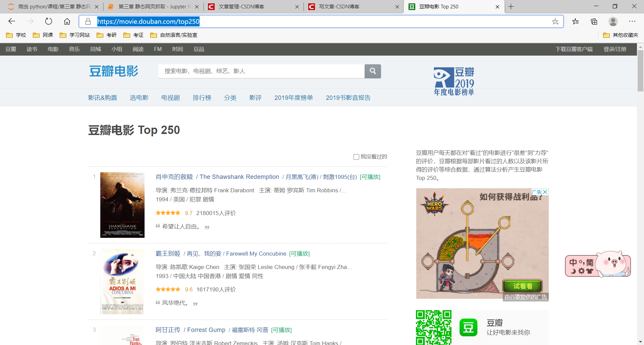Open a new tab with plus icon
The image size is (644, 345).
[511, 6]
